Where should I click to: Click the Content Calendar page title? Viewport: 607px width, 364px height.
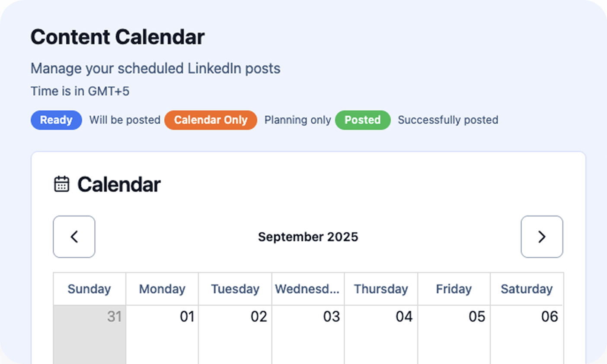117,37
